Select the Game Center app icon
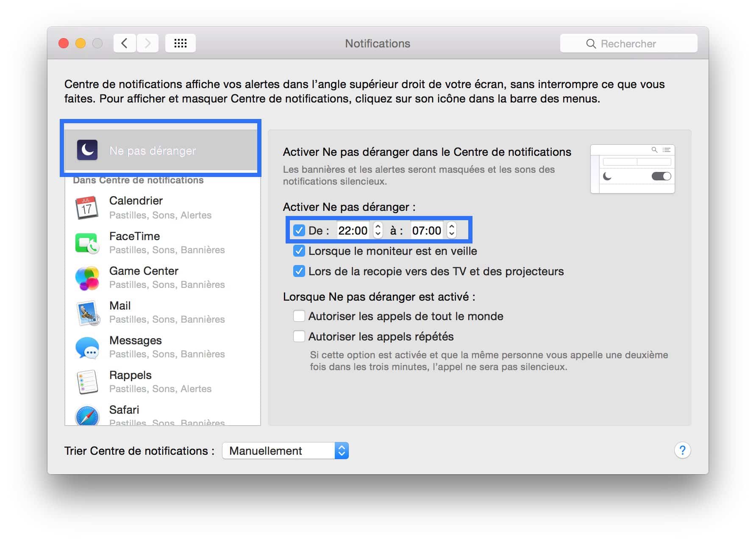Viewport: 756px width, 542px height. coord(87,278)
